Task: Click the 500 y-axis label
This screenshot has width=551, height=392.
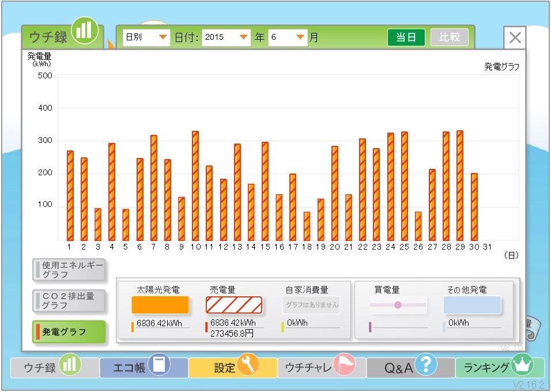Action: tap(45, 76)
